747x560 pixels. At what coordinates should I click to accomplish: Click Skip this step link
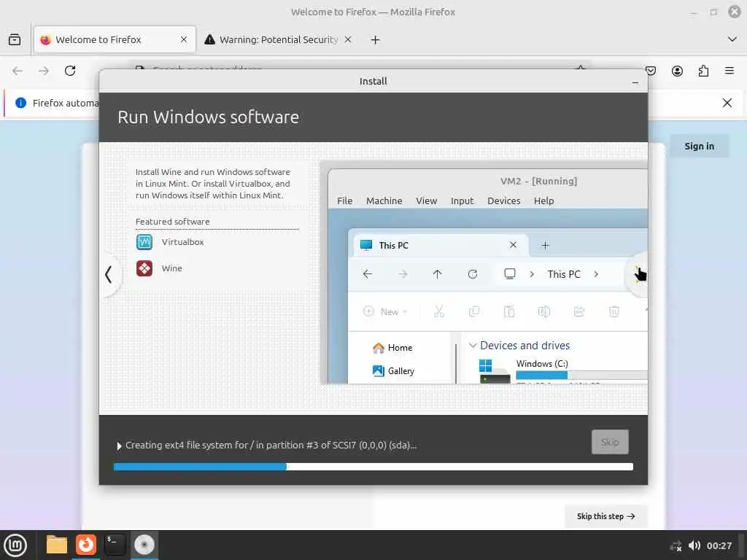(605, 516)
